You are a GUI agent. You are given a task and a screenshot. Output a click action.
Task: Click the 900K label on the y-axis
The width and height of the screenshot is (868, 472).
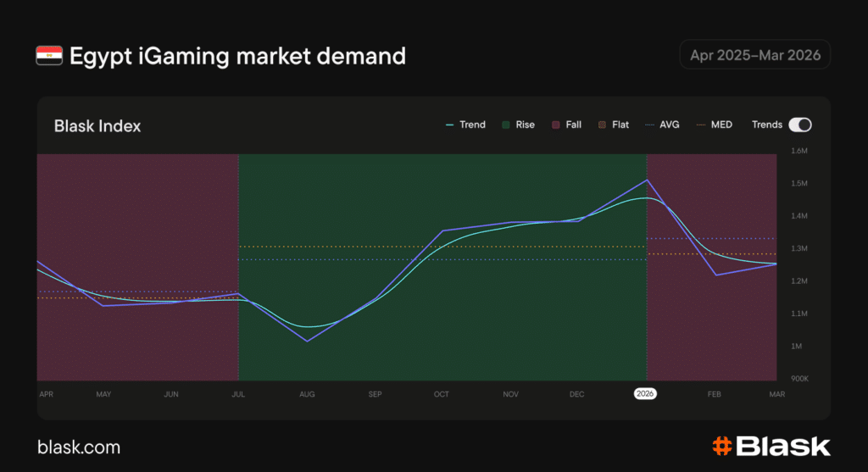click(798, 379)
